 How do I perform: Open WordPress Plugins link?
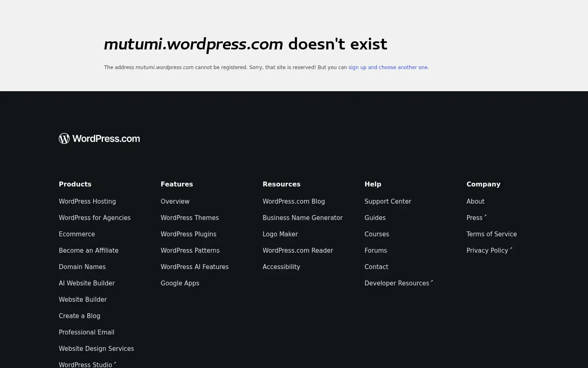pyautogui.click(x=189, y=234)
